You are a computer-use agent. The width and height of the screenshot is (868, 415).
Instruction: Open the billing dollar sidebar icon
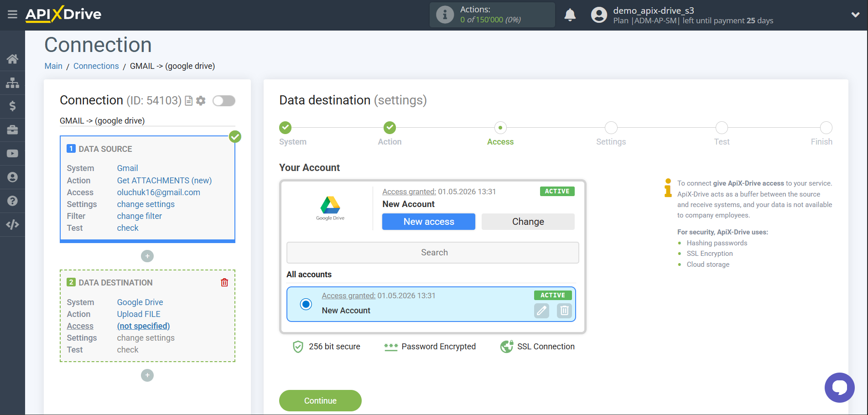tap(12, 106)
